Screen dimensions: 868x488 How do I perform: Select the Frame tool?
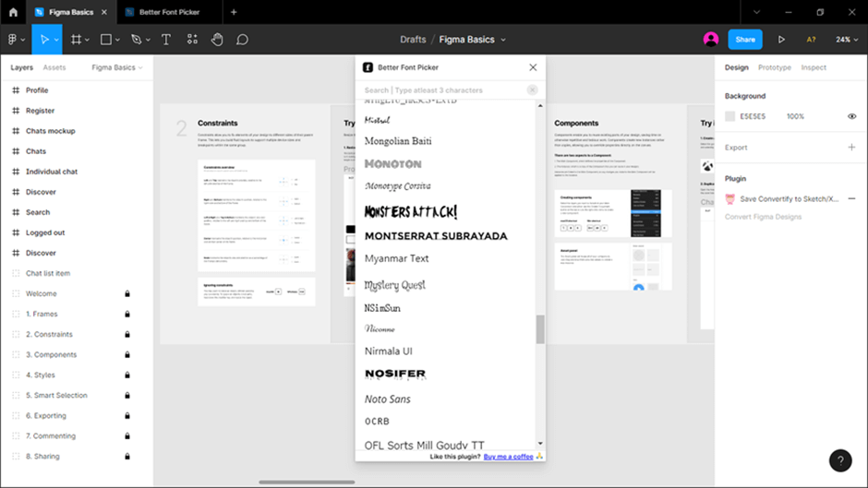point(76,40)
